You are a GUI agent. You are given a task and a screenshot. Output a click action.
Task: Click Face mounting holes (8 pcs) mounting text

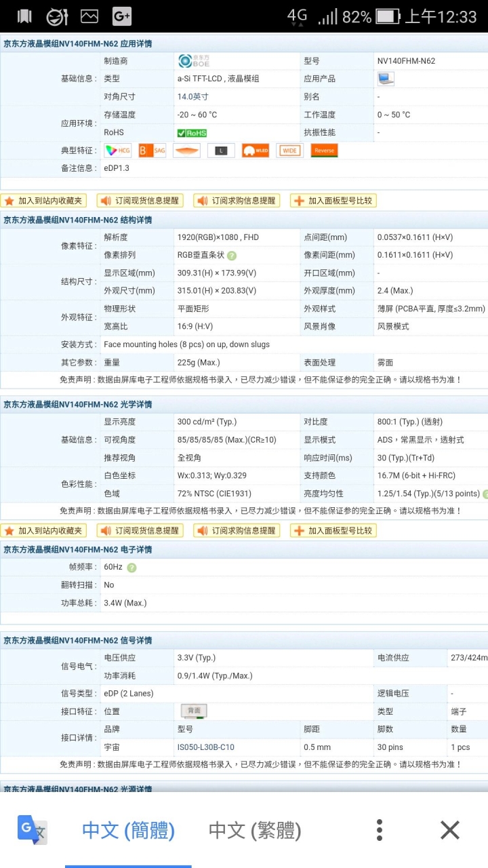coord(186,344)
